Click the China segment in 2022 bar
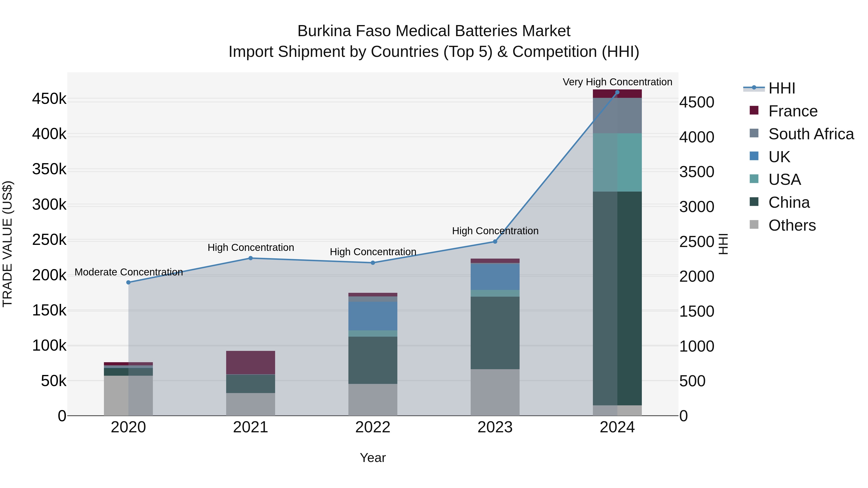Image resolution: width=868 pixels, height=488 pixels. point(373,360)
